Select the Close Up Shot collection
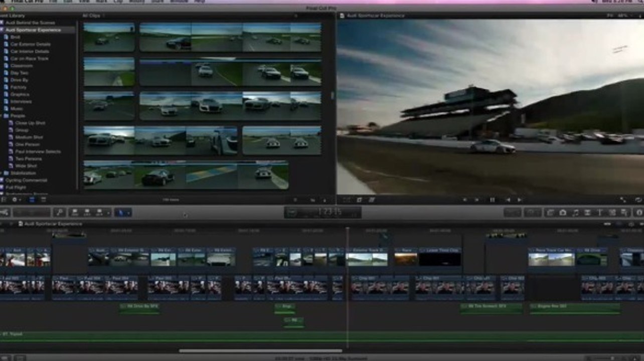This screenshot has width=644, height=361. 30,123
